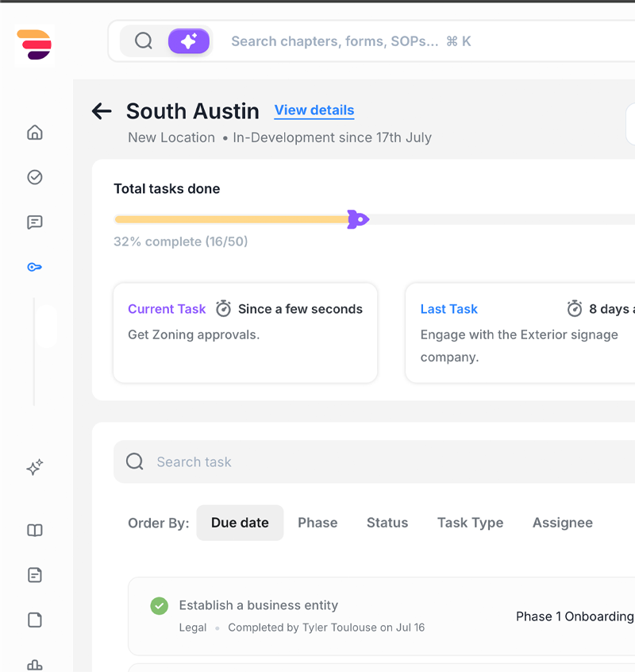Open the book chapters sidebar icon
Screen dimensions: 635x672
click(35, 530)
